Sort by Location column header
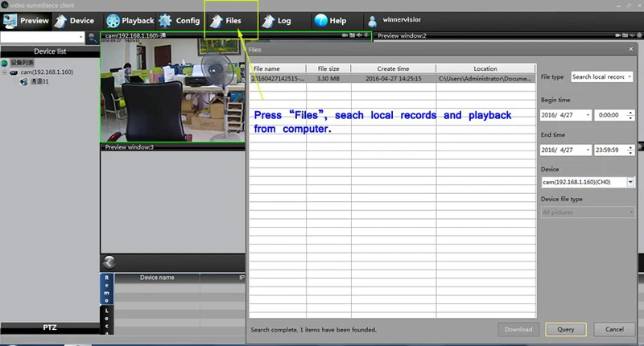Screen dimensions: 644x346 pyautogui.click(x=485, y=68)
